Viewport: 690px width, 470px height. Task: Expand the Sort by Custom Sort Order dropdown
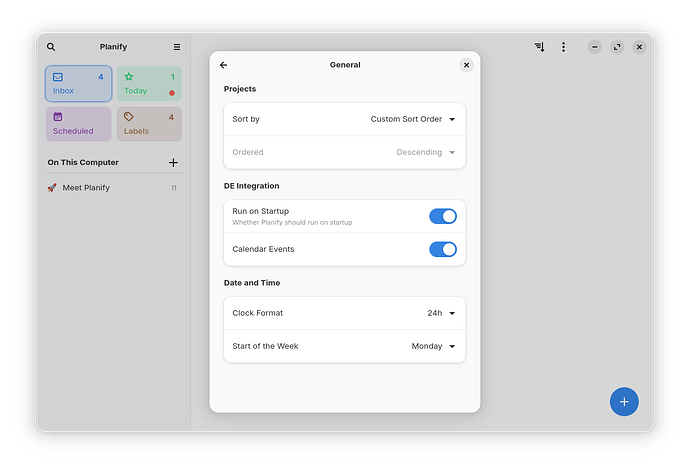click(x=413, y=119)
